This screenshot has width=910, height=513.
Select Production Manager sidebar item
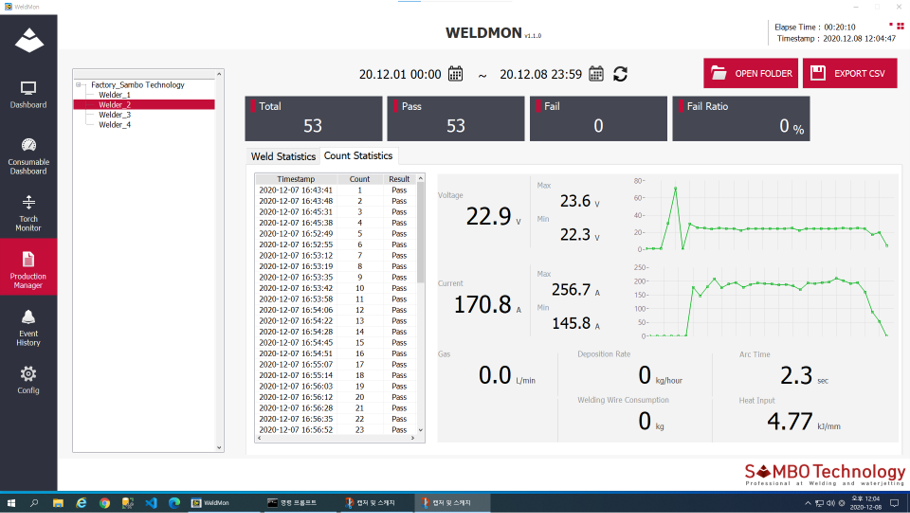28,268
